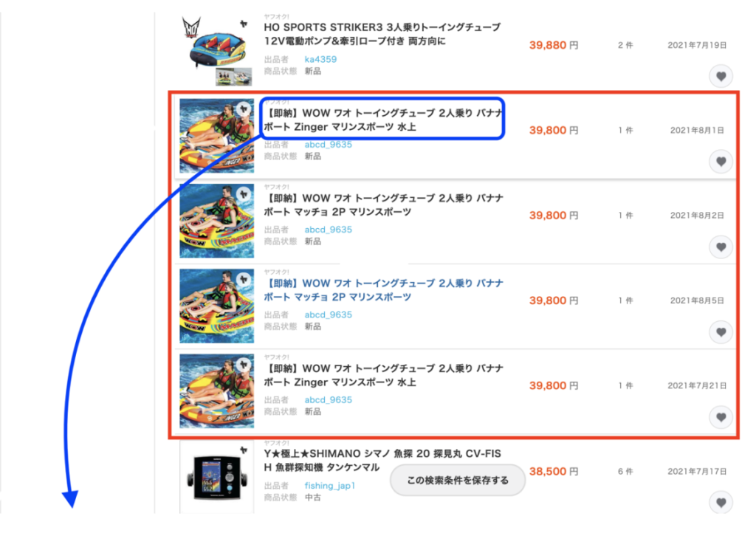Open seller fishing_jap1 profile link
Image resolution: width=756 pixels, height=533 pixels.
[x=330, y=485]
